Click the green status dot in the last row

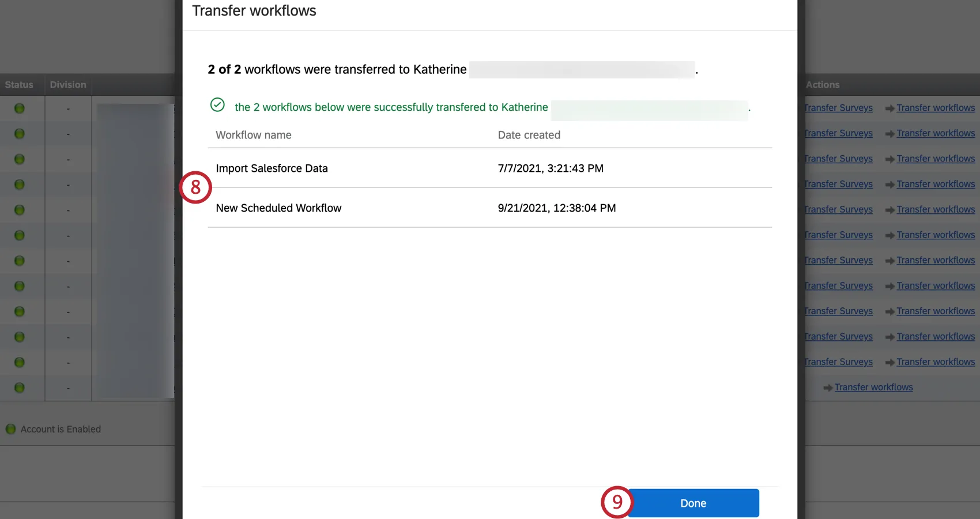(19, 388)
